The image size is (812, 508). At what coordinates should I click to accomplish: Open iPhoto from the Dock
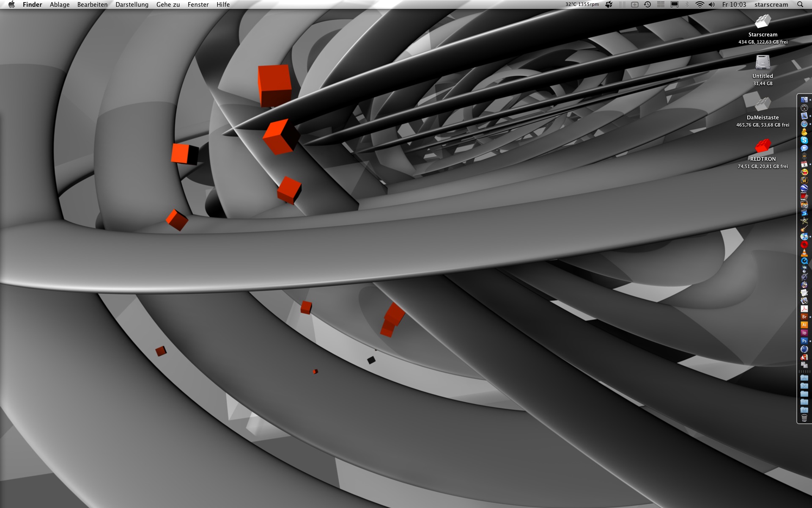click(x=804, y=204)
